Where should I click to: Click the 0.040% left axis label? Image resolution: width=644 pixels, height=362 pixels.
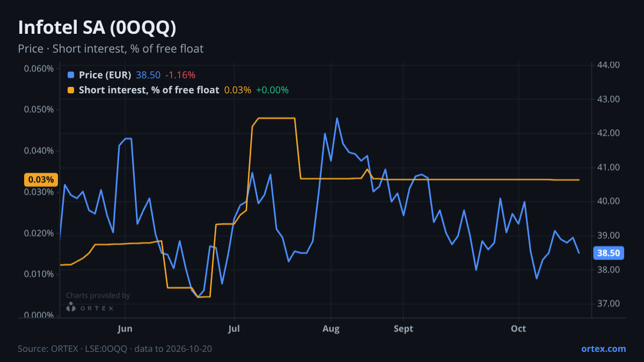point(39,151)
